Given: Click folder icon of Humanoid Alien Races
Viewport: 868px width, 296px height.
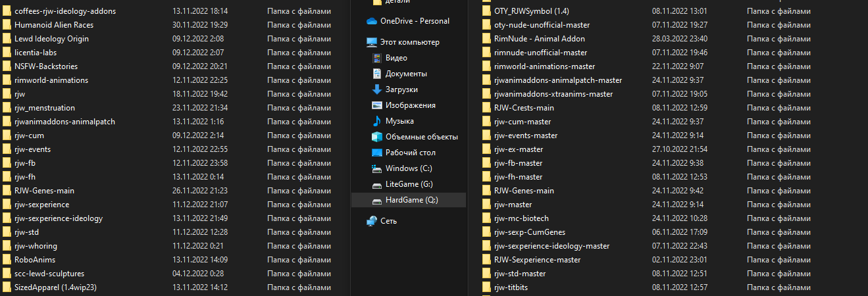Looking at the screenshot, I should click(7, 25).
